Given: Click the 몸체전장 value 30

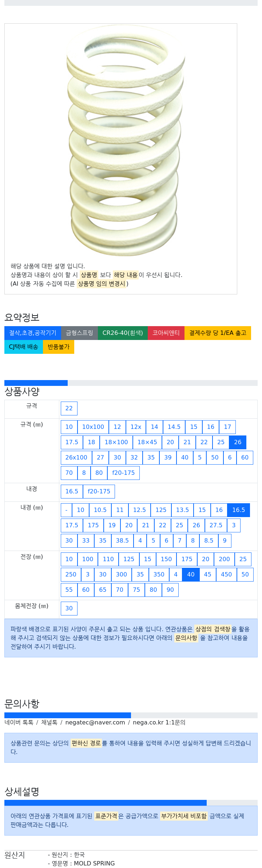Looking at the screenshot, I should [x=69, y=609].
